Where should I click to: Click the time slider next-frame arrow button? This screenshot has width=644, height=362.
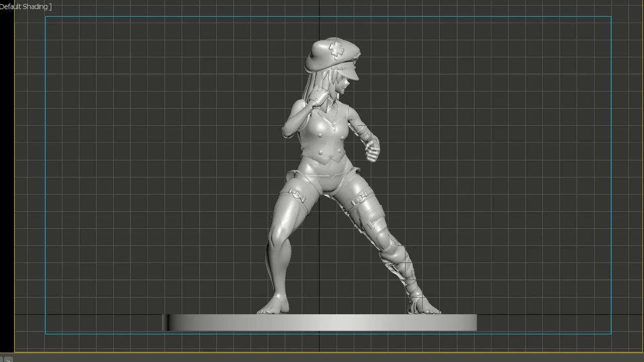(8, 359)
